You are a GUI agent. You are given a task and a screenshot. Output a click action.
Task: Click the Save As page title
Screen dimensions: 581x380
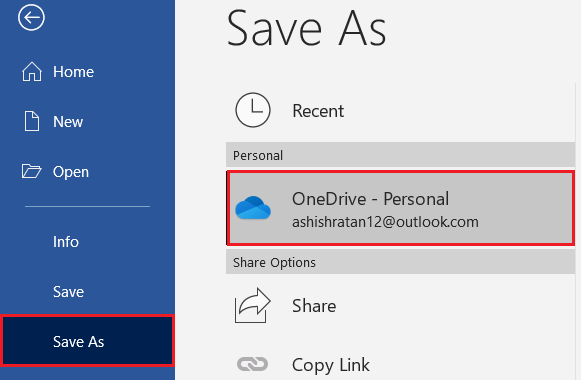click(306, 29)
